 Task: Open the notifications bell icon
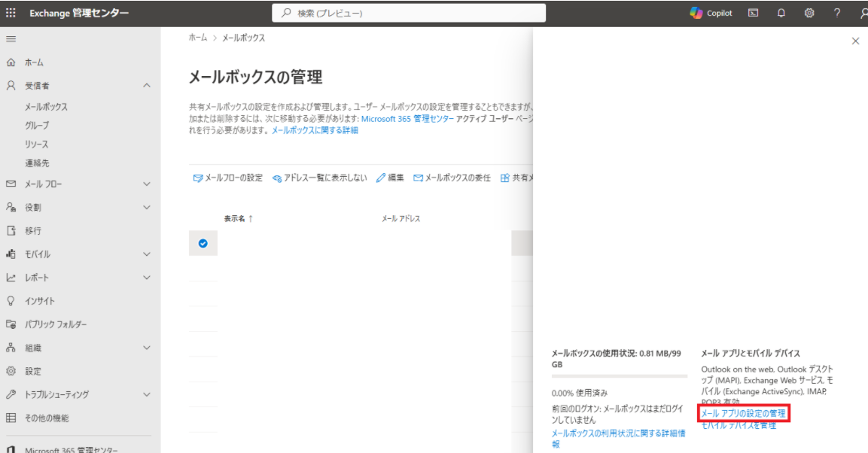(x=781, y=13)
